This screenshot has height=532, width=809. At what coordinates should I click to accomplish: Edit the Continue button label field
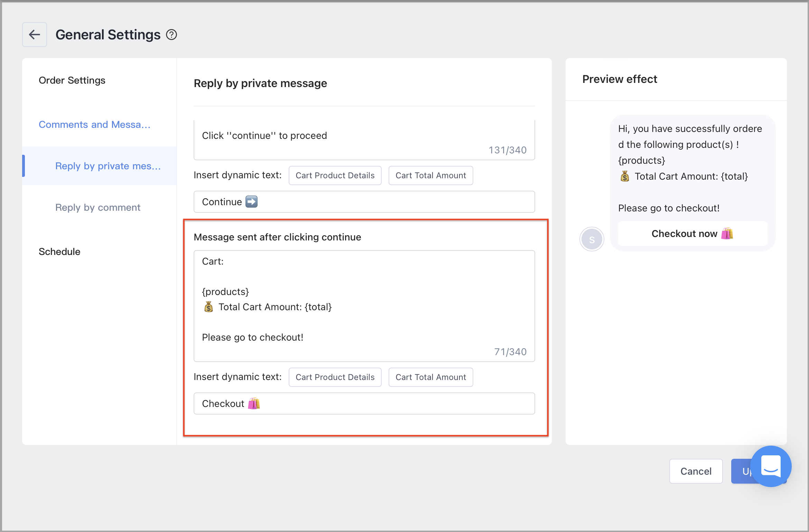click(x=364, y=202)
